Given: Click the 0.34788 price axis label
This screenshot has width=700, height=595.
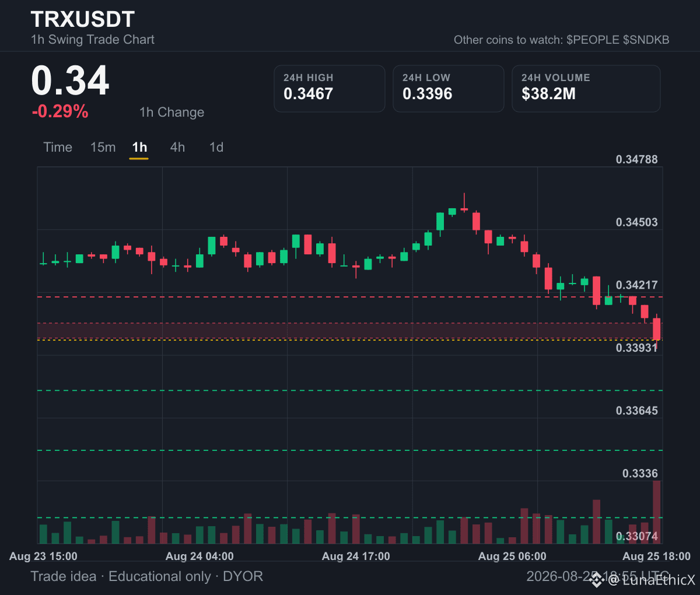Looking at the screenshot, I should (636, 159).
